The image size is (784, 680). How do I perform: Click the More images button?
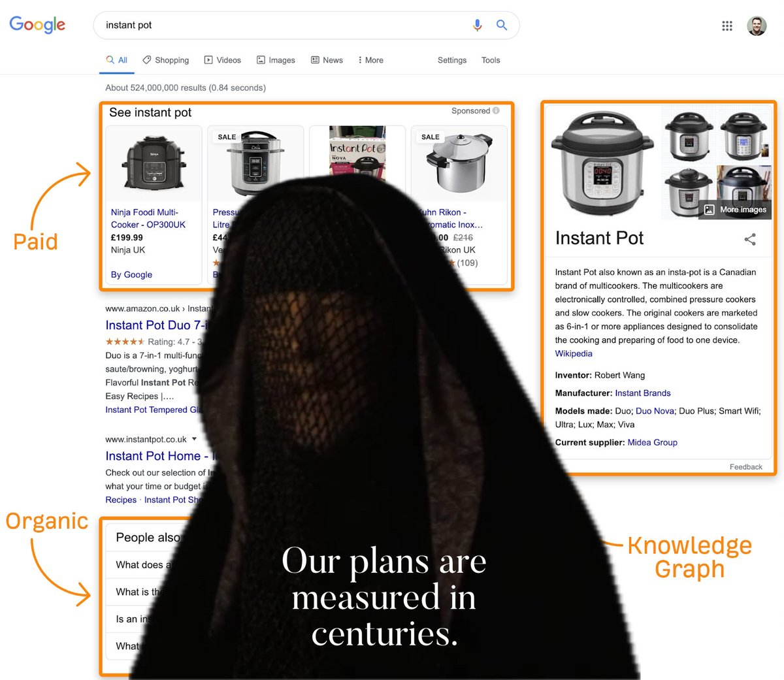pos(735,210)
